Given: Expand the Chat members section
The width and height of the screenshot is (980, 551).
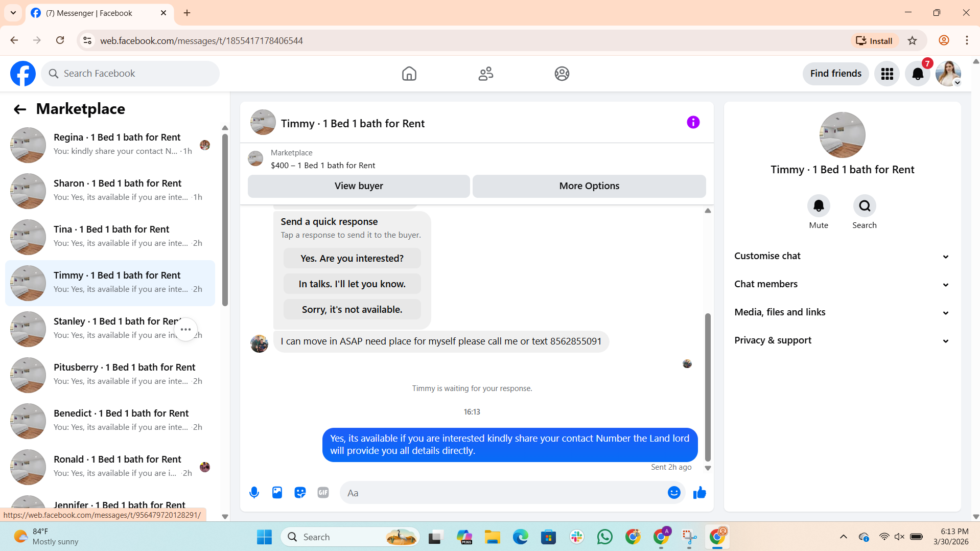Looking at the screenshot, I should point(842,284).
